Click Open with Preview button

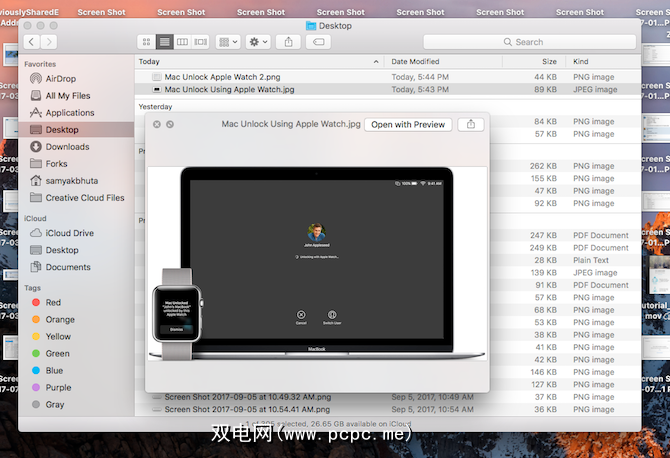[408, 124]
